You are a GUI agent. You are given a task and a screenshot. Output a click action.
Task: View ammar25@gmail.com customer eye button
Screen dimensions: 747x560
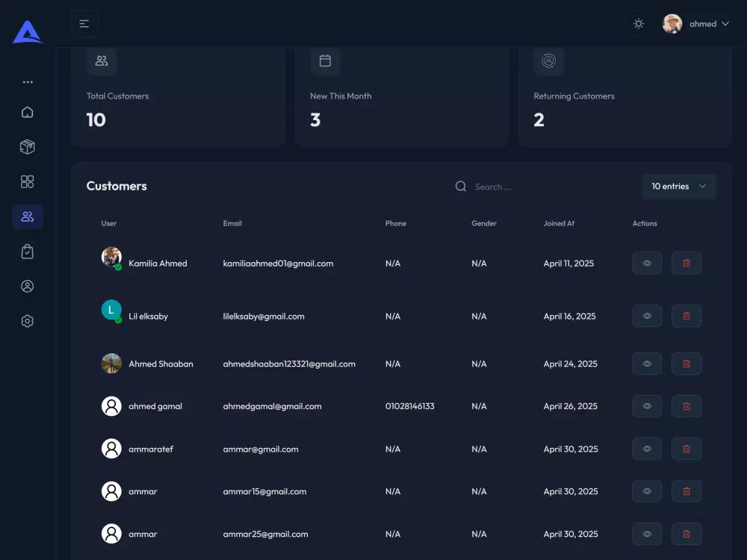pyautogui.click(x=647, y=534)
